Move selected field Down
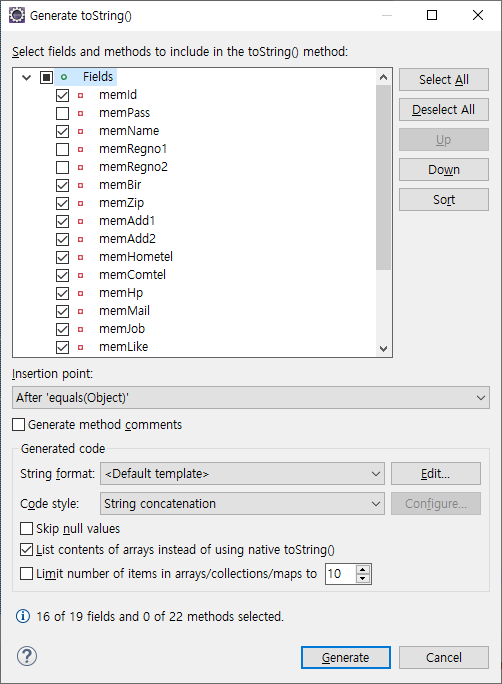502x684 pixels. [x=444, y=169]
